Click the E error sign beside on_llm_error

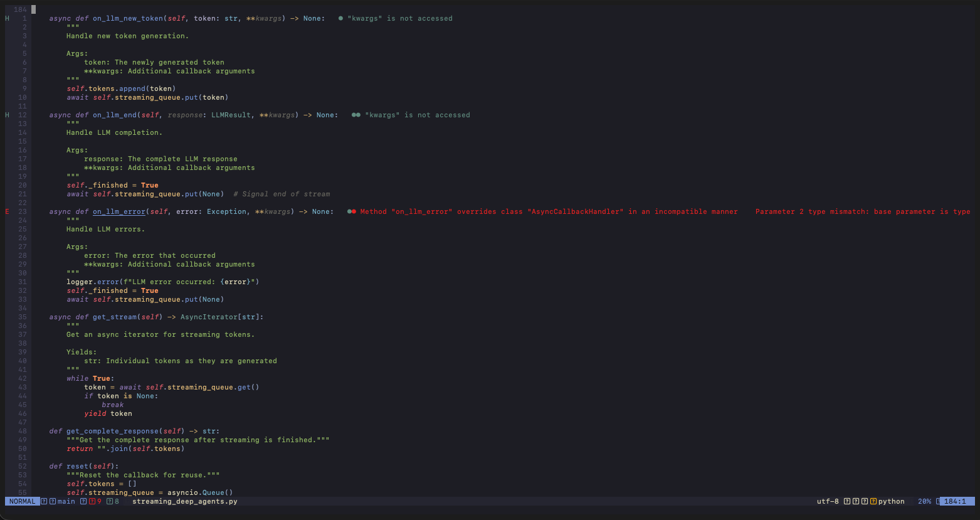click(8, 212)
